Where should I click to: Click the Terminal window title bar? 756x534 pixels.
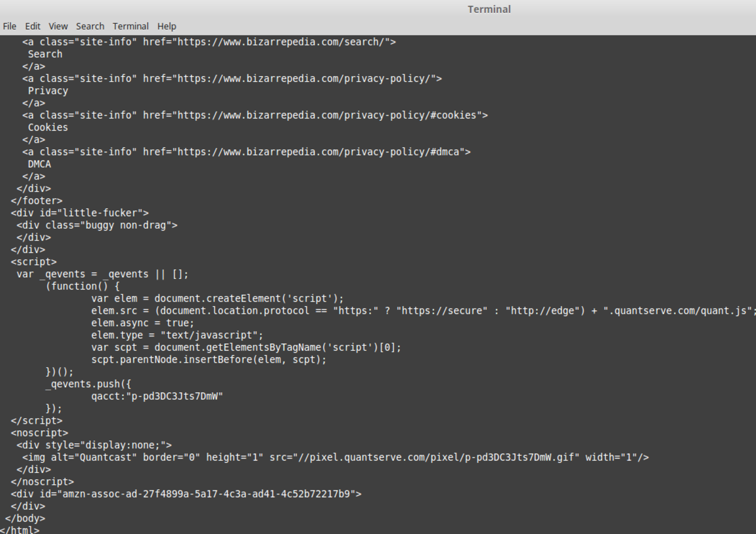tap(490, 9)
